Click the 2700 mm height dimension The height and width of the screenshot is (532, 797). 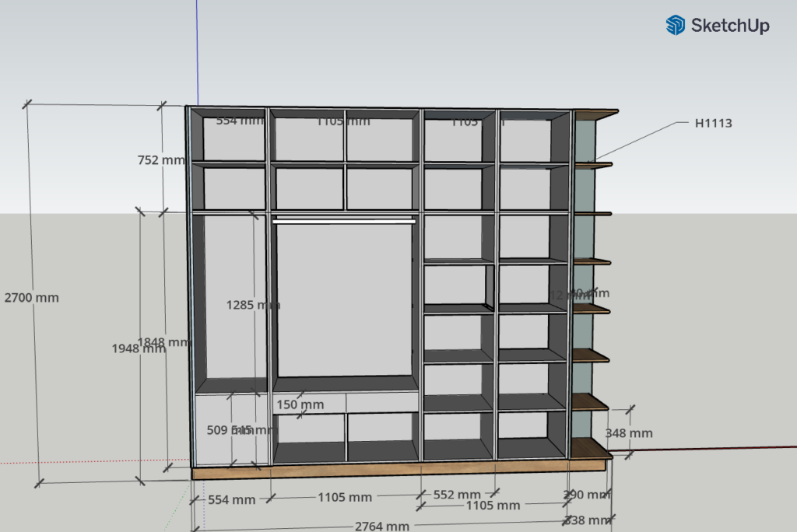[31, 297]
